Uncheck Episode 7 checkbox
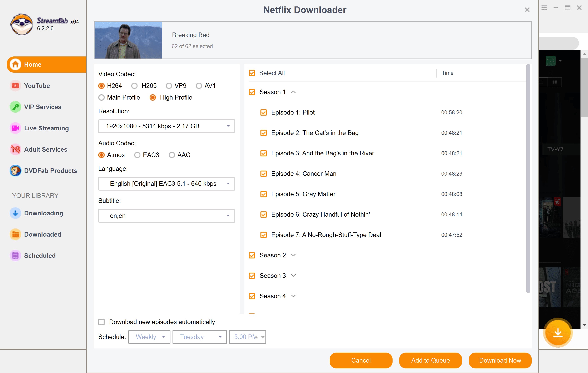Image resolution: width=588 pixels, height=373 pixels. point(264,235)
